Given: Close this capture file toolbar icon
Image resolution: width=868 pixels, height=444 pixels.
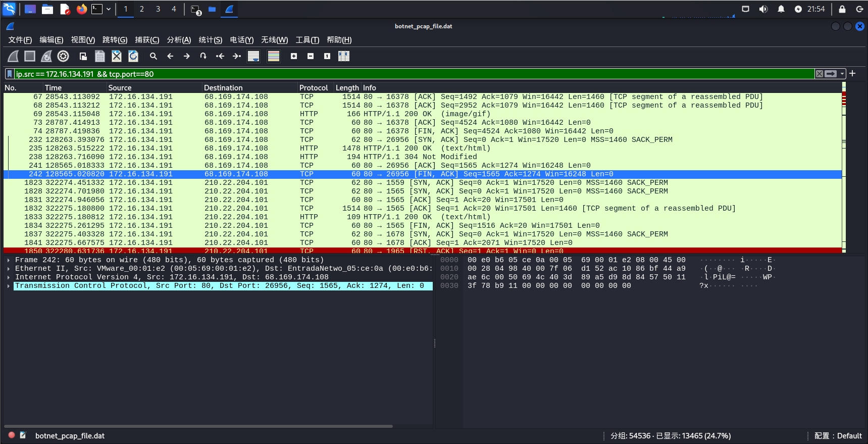Looking at the screenshot, I should (x=117, y=56).
